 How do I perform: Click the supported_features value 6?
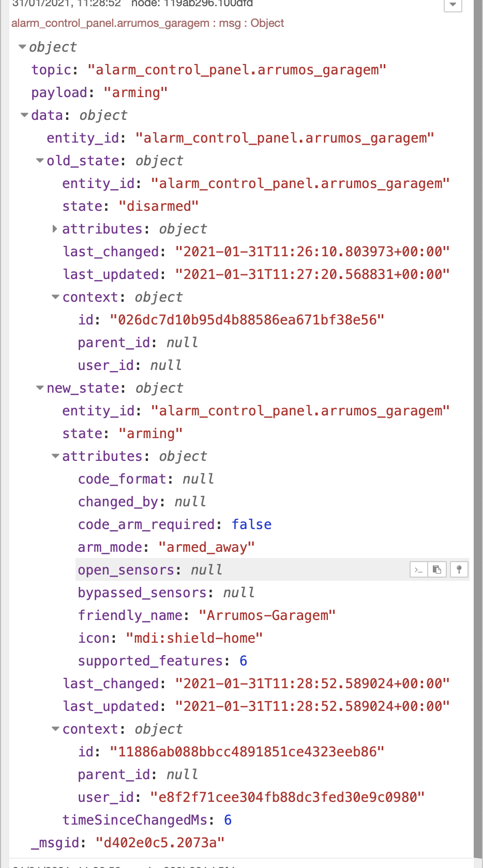pyautogui.click(x=243, y=660)
